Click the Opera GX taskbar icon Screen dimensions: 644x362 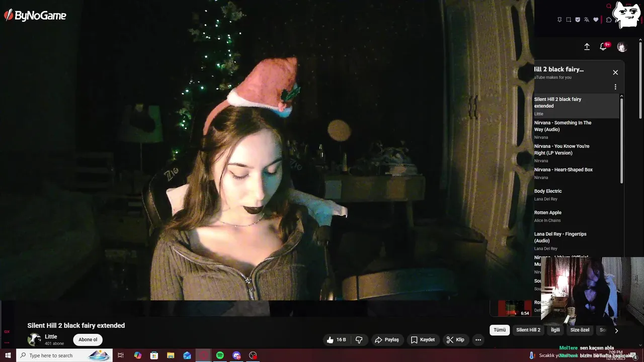point(204,355)
